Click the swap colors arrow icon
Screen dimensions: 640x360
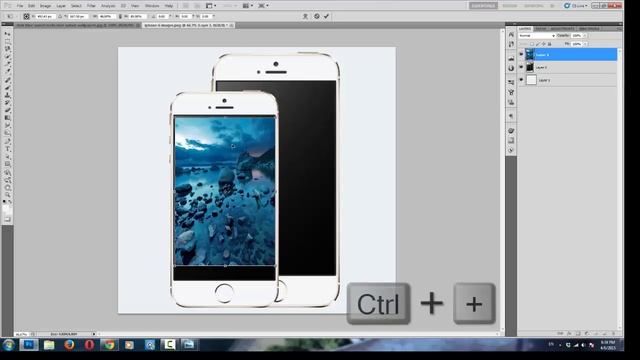pyautogui.click(x=10, y=202)
